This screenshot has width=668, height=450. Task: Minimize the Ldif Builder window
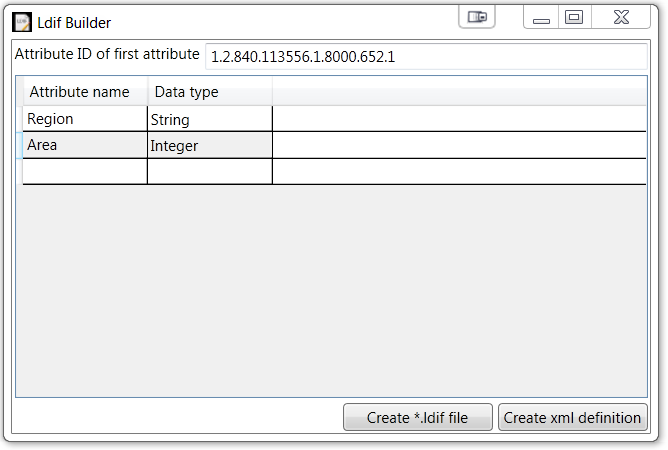pyautogui.click(x=541, y=17)
